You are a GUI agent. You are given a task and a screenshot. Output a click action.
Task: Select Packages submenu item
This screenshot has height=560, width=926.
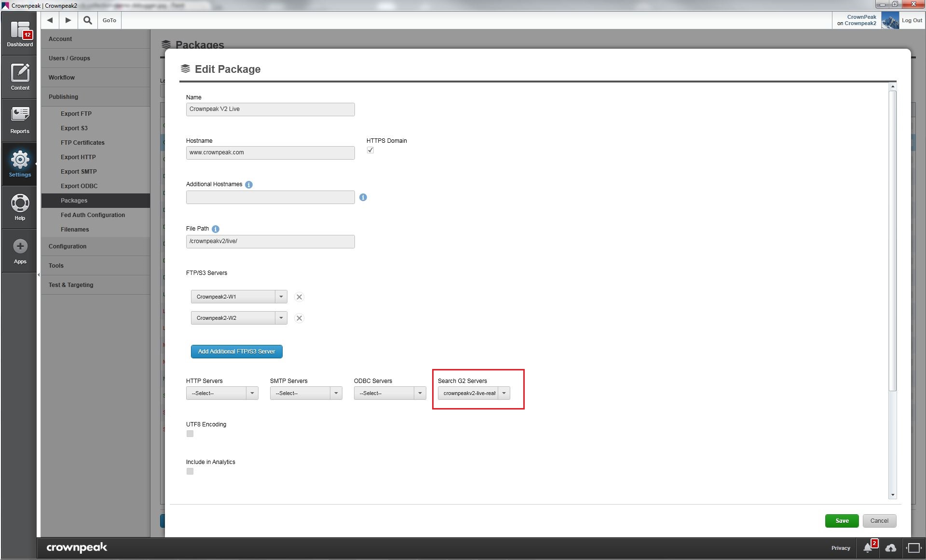pos(95,201)
